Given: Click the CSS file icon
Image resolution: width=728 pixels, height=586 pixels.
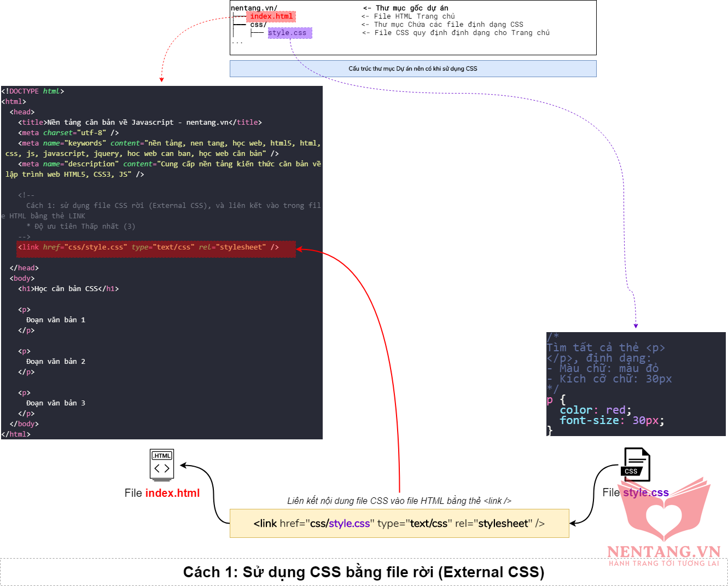Looking at the screenshot, I should tap(637, 464).
